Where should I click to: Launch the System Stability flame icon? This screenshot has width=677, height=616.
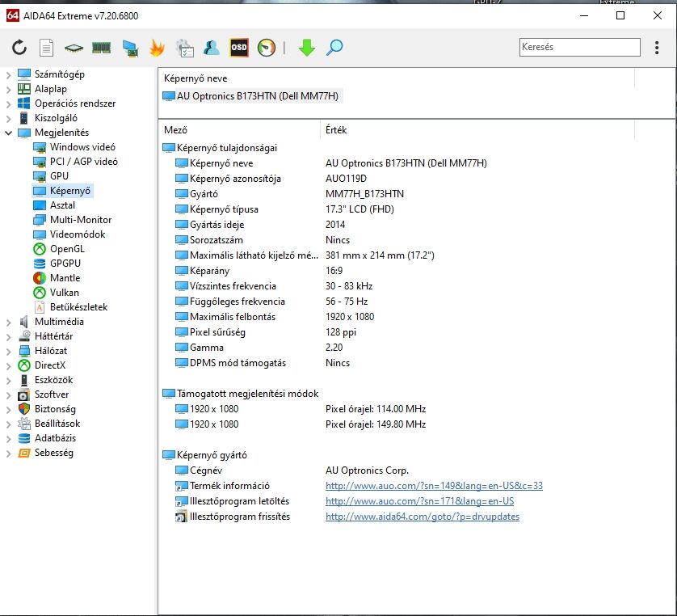158,48
